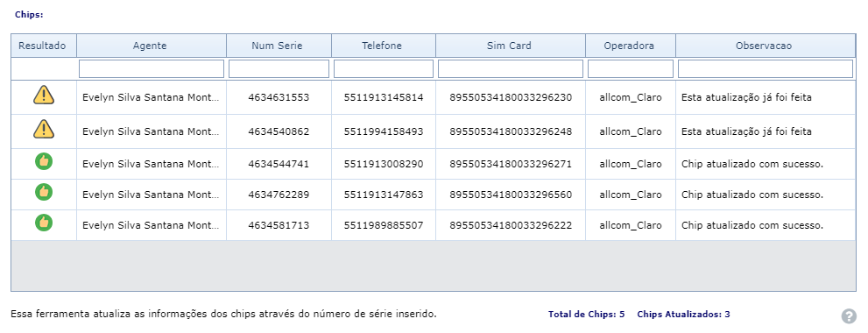Sort by Resultado column header
The width and height of the screenshot is (868, 333).
[x=44, y=46]
